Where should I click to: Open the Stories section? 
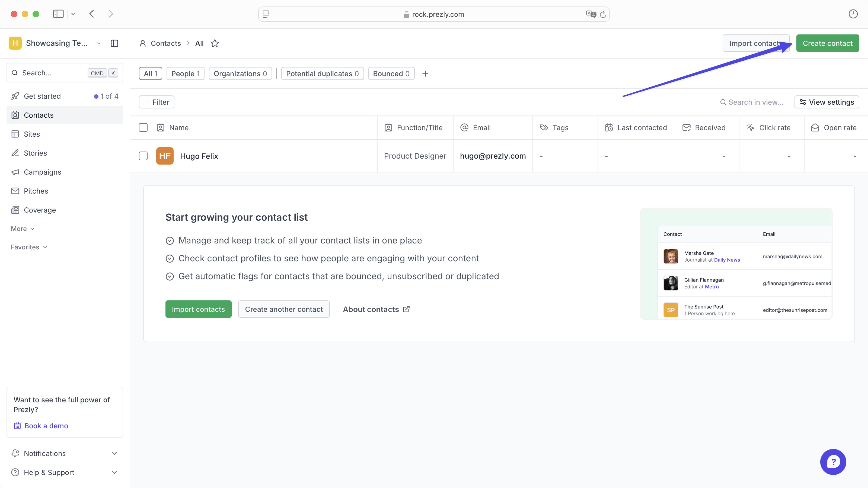pos(35,153)
